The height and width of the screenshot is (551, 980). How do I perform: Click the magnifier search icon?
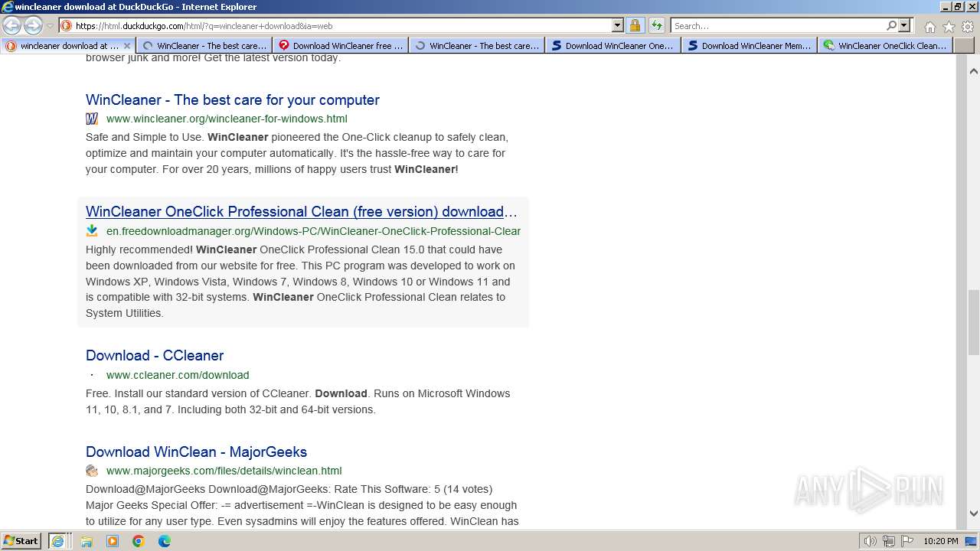pyautogui.click(x=891, y=25)
